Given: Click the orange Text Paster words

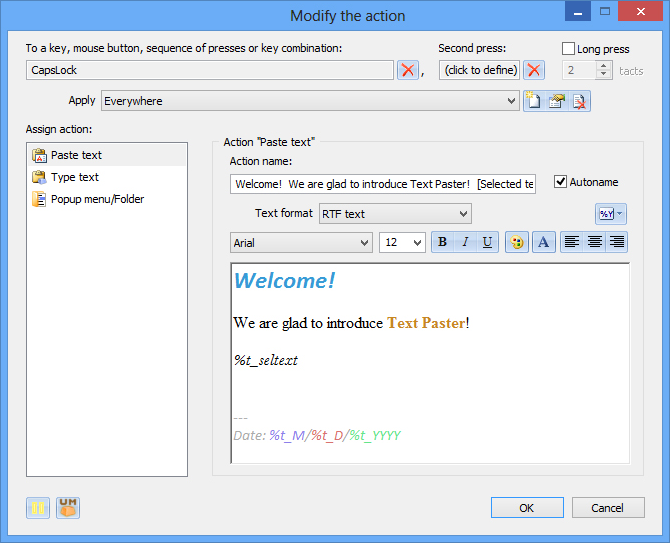Looking at the screenshot, I should pyautogui.click(x=426, y=323).
